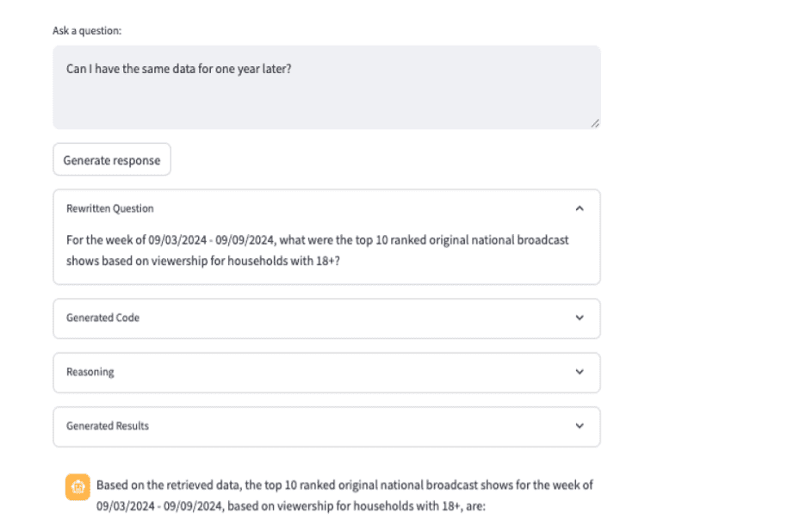Click the rewritten question text starting 'For the week'
The width and height of the screenshot is (806, 532).
317,240
